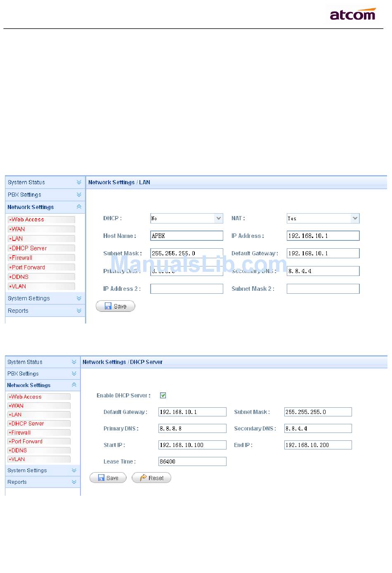Save the DHCP Server settings

pos(108,478)
